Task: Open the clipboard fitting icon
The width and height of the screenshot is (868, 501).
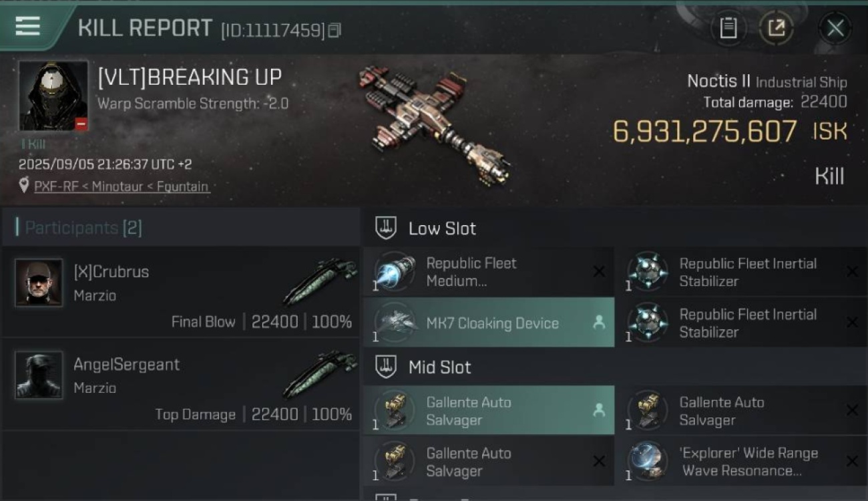Action: click(x=728, y=28)
